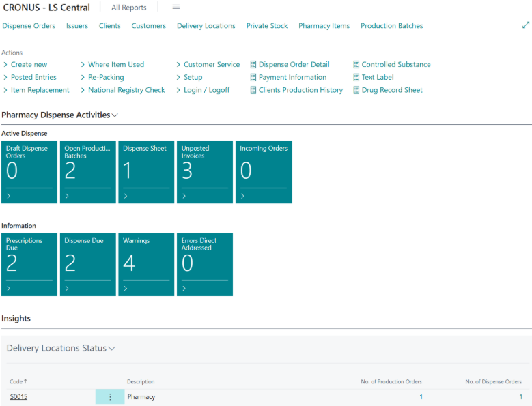Open the Dispense Order Detail report
532x406 pixels.
(x=294, y=65)
